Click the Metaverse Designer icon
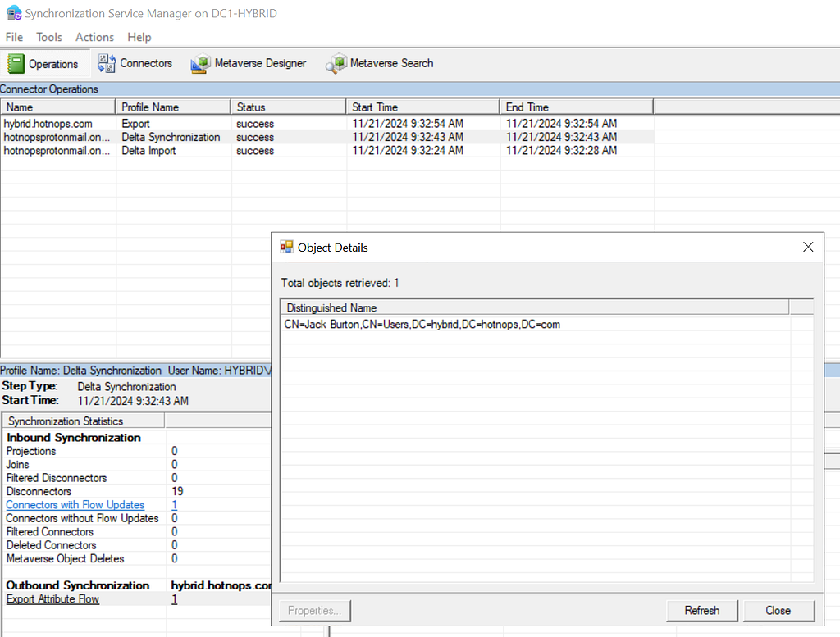Image resolution: width=840 pixels, height=637 pixels. point(200,64)
